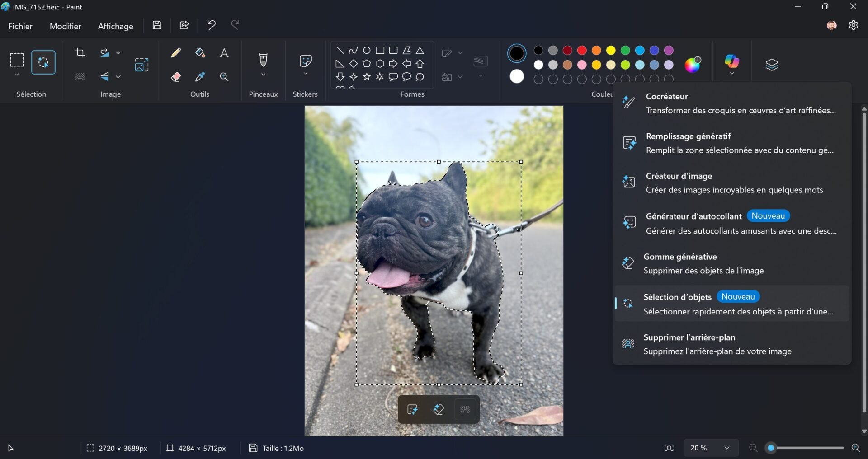Viewport: 868px width, 459px height.
Task: Choose Générateur d'autocollant option
Action: tap(731, 223)
